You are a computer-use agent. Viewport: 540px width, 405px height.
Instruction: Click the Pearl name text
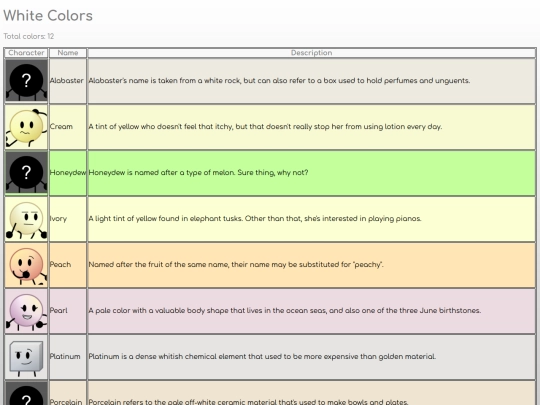click(x=59, y=310)
